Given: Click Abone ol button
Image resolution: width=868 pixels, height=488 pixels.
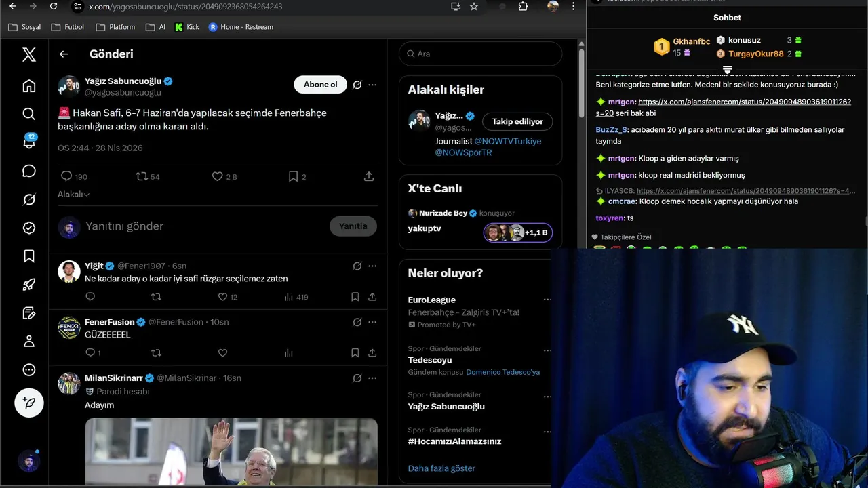Looking at the screenshot, I should [320, 85].
